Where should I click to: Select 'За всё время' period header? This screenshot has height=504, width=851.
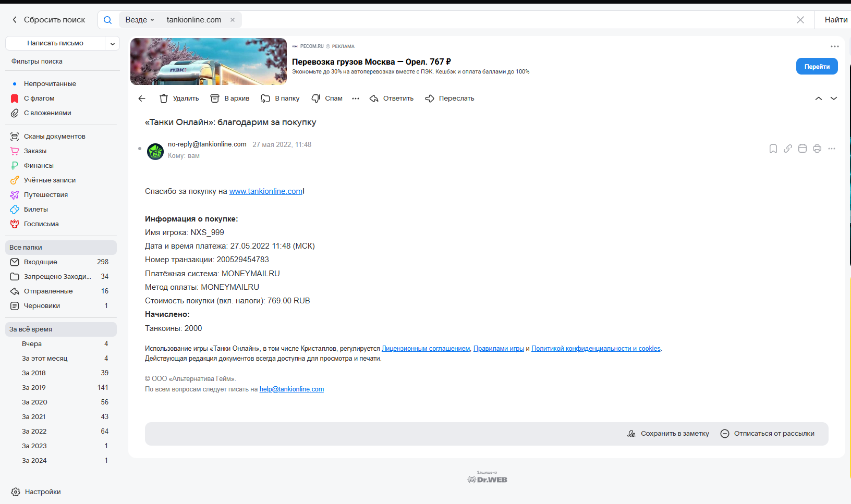pyautogui.click(x=61, y=329)
